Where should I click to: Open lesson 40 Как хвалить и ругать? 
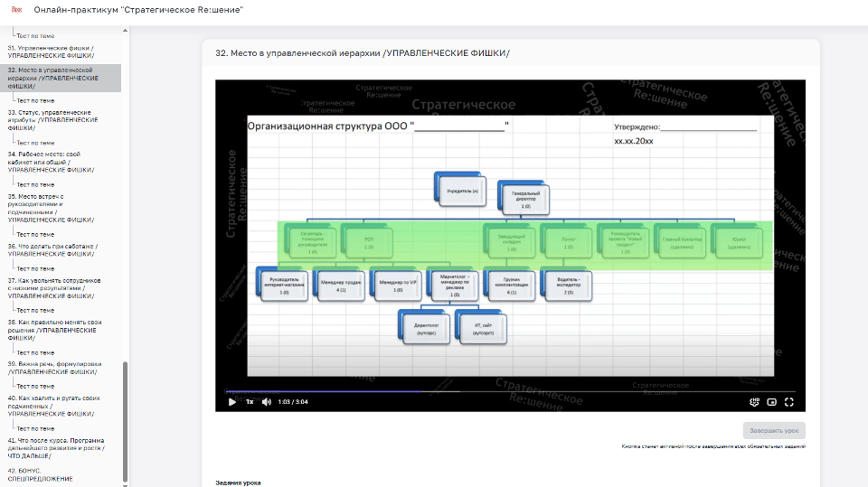pyautogui.click(x=52, y=406)
